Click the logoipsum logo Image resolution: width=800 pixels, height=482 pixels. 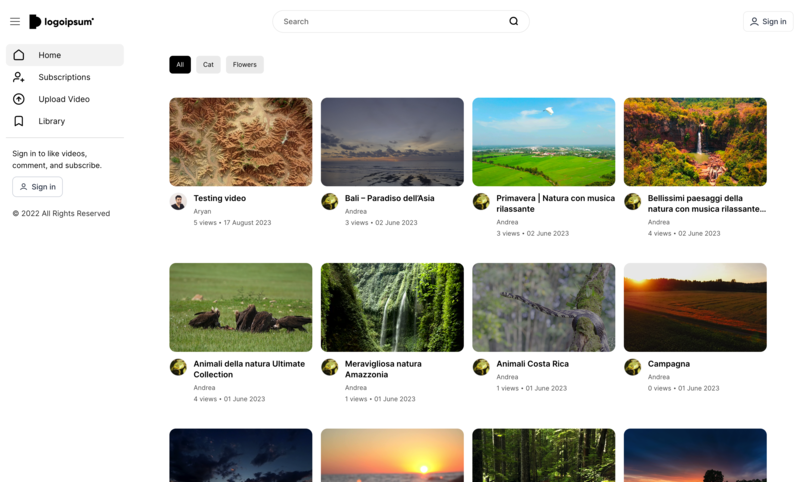[61, 21]
